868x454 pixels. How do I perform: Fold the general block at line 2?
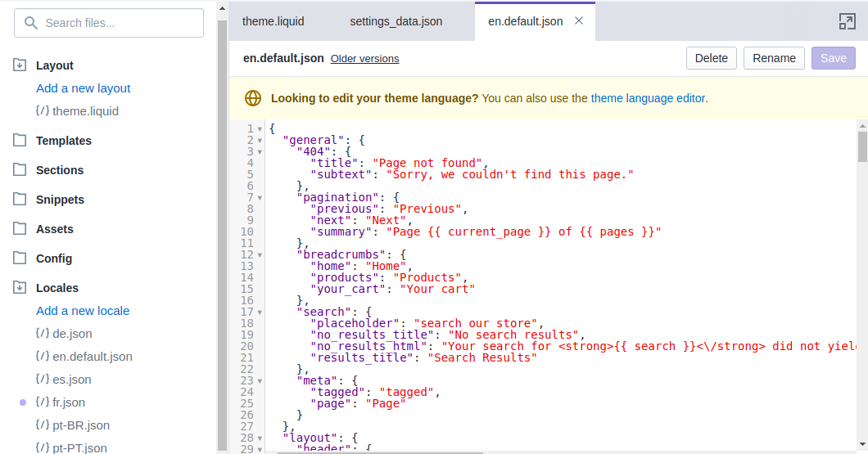[x=260, y=141]
